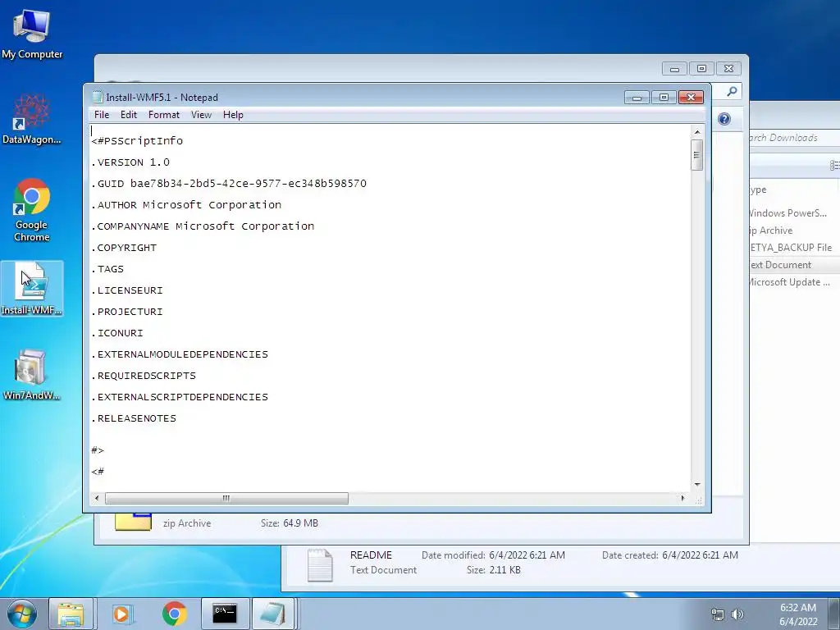The image size is (840, 630).
Task: Open Chrome from the taskbar
Action: 174,614
